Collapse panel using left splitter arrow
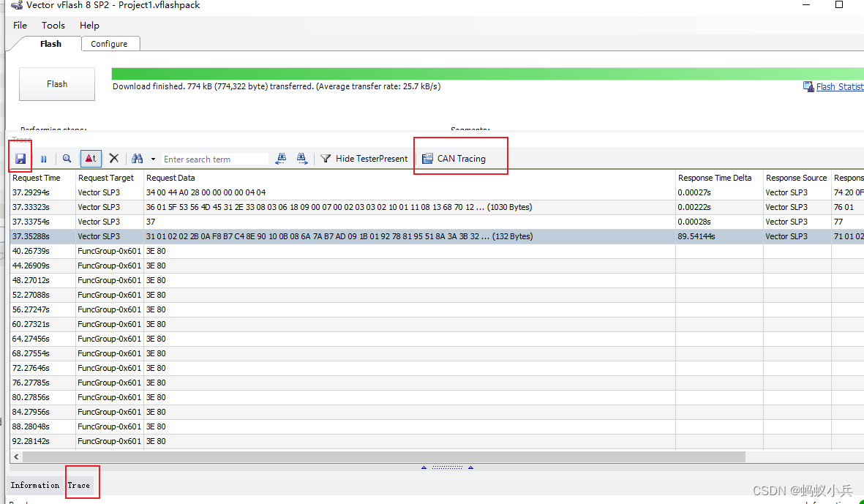 point(424,467)
